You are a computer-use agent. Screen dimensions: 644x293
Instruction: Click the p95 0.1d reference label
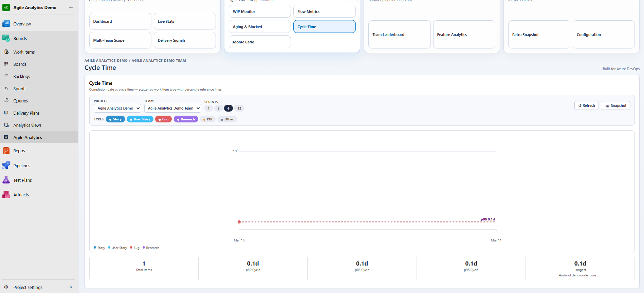coord(488,219)
